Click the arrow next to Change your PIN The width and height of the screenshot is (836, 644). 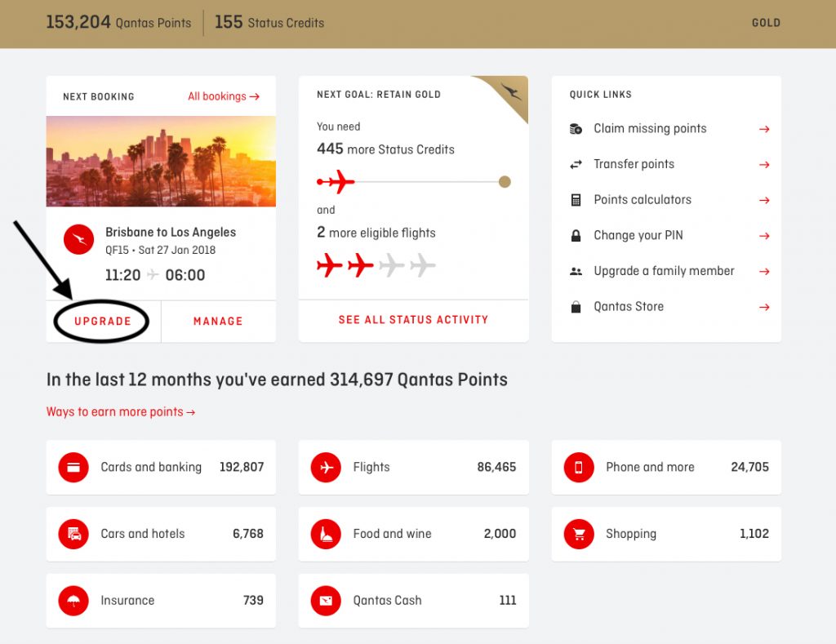764,236
